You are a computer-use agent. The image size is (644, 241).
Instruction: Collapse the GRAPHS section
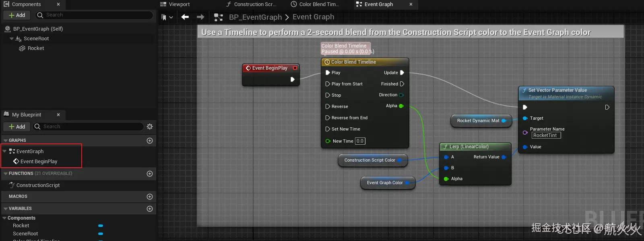coord(6,141)
